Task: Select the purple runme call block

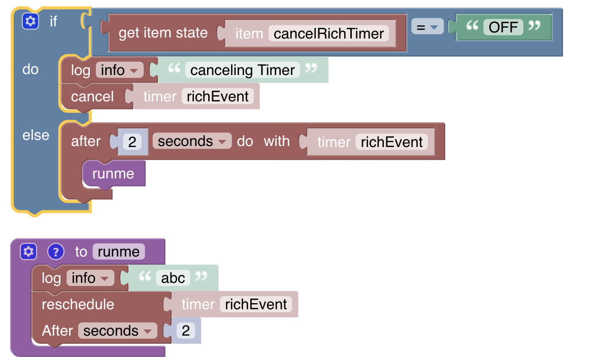Action: click(113, 174)
